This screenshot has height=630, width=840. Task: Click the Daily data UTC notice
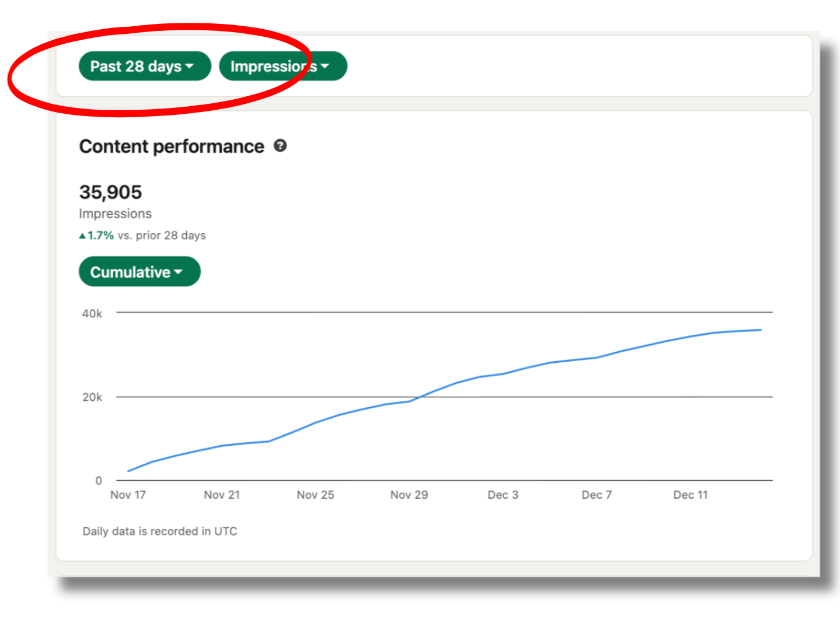(159, 531)
